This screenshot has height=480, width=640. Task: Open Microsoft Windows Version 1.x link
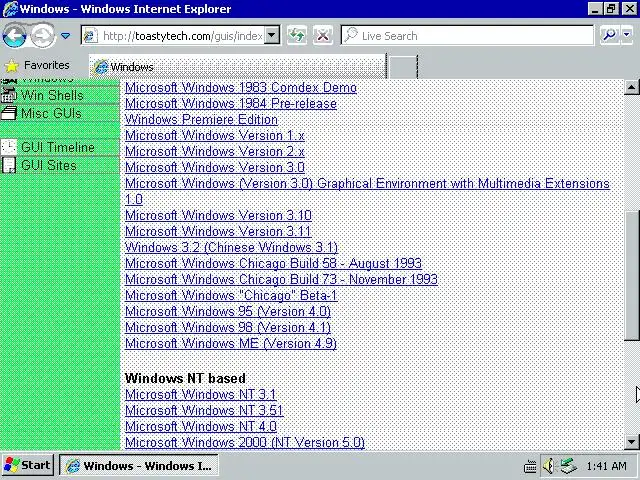click(215, 136)
